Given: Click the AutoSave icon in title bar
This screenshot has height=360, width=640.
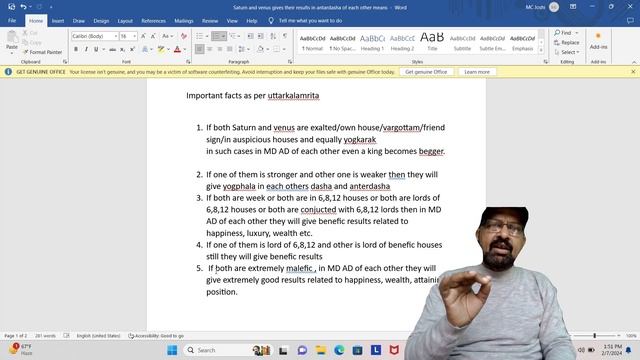Looking at the screenshot, I should pyautogui.click(x=11, y=7).
